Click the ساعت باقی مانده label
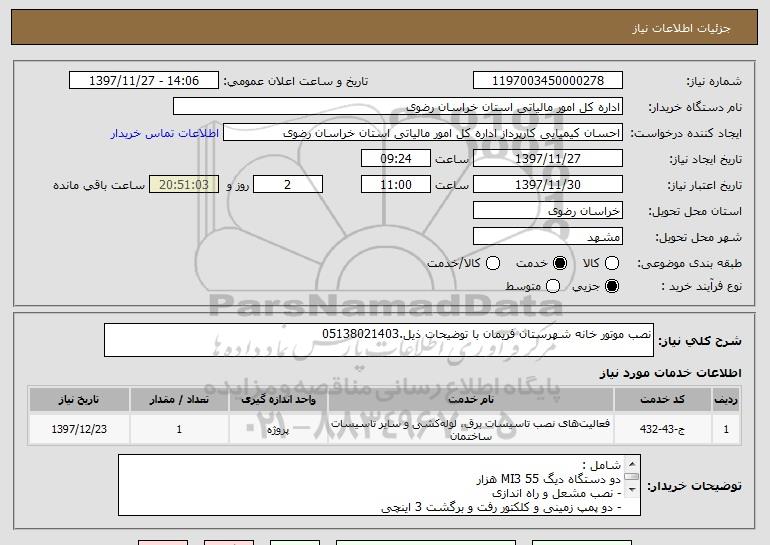The height and width of the screenshot is (545, 770). tap(99, 185)
